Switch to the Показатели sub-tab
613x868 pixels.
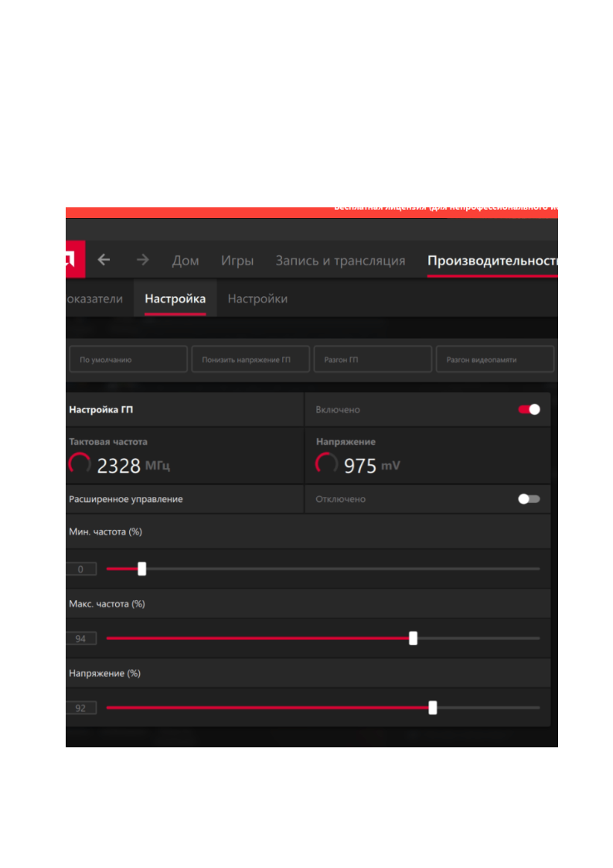pos(94,299)
